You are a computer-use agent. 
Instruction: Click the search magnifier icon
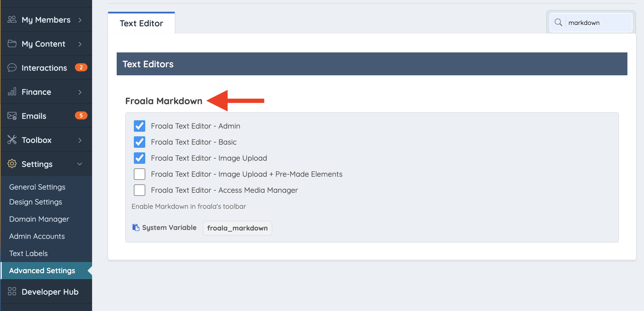[558, 22]
